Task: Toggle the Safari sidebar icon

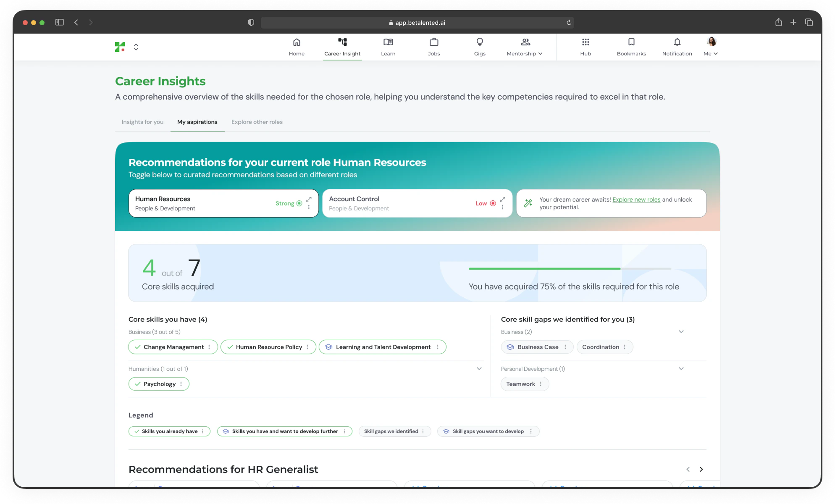Action: (x=60, y=22)
